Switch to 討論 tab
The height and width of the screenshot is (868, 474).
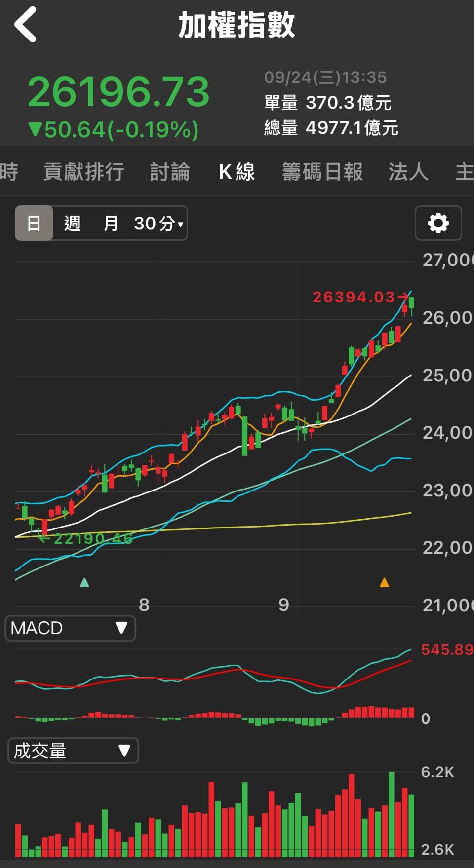tap(170, 172)
